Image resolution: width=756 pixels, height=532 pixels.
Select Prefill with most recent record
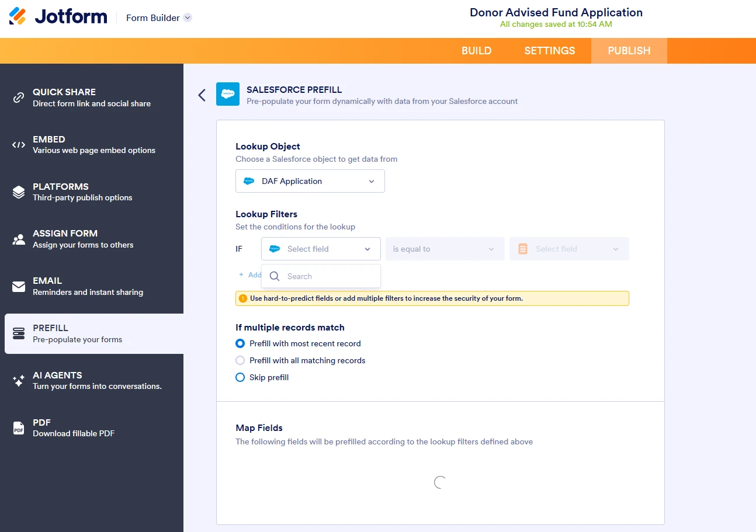pos(240,343)
